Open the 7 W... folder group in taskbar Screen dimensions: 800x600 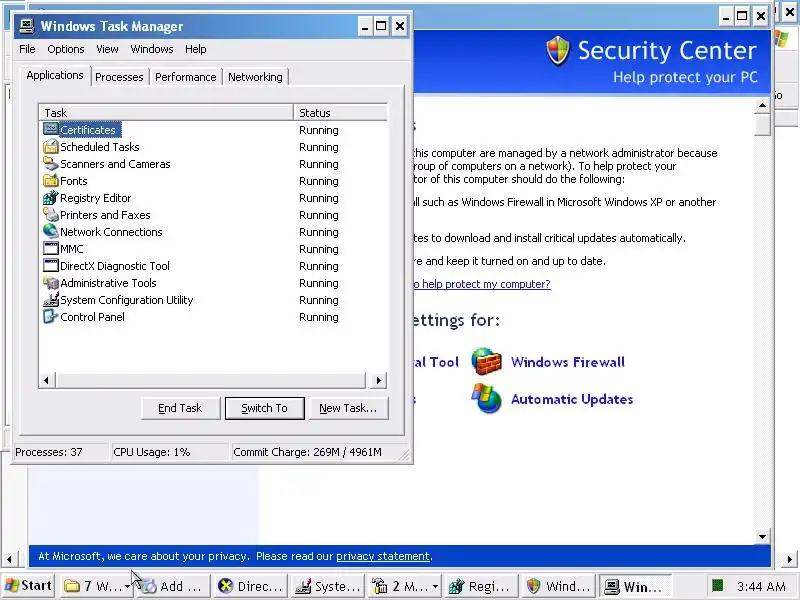96,586
